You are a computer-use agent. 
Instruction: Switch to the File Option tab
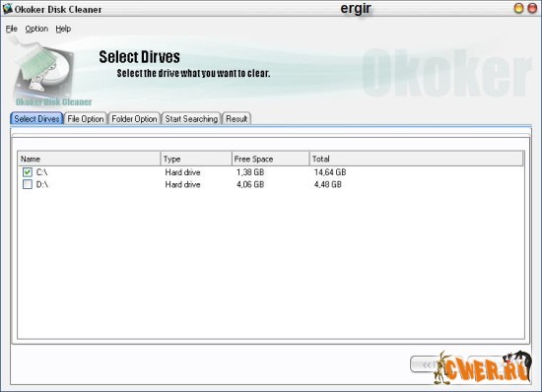[x=86, y=119]
